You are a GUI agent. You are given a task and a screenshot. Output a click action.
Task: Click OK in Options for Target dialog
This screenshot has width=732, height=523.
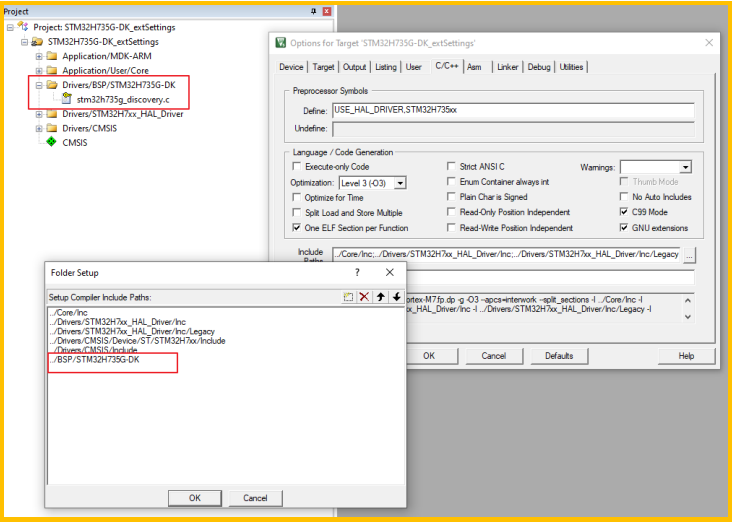tap(429, 356)
